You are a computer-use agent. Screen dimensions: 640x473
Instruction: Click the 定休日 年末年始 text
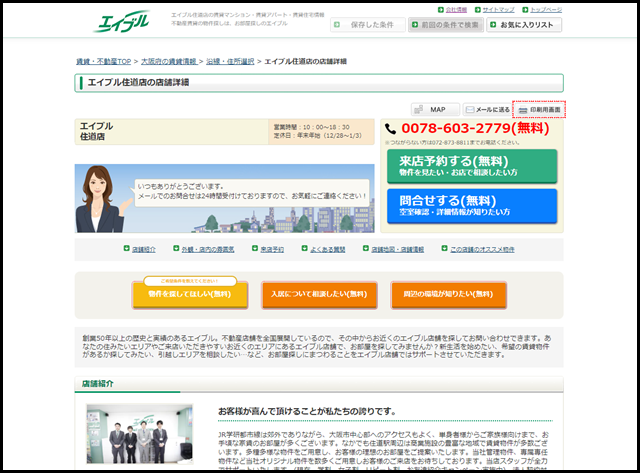click(317, 136)
